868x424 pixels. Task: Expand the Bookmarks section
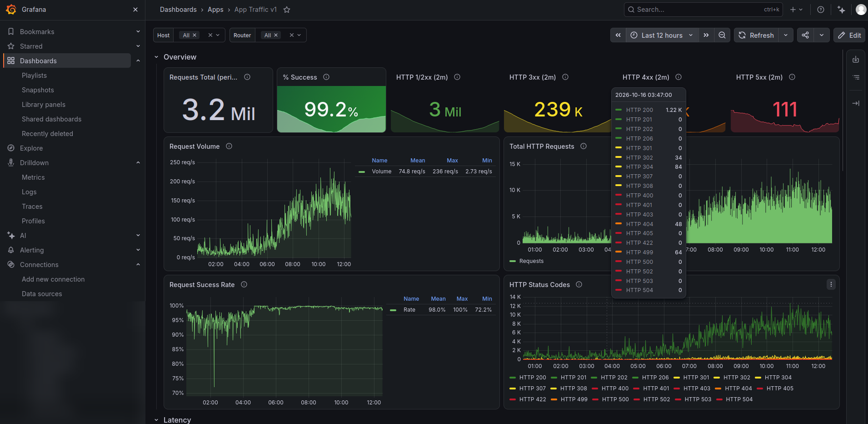pos(138,31)
